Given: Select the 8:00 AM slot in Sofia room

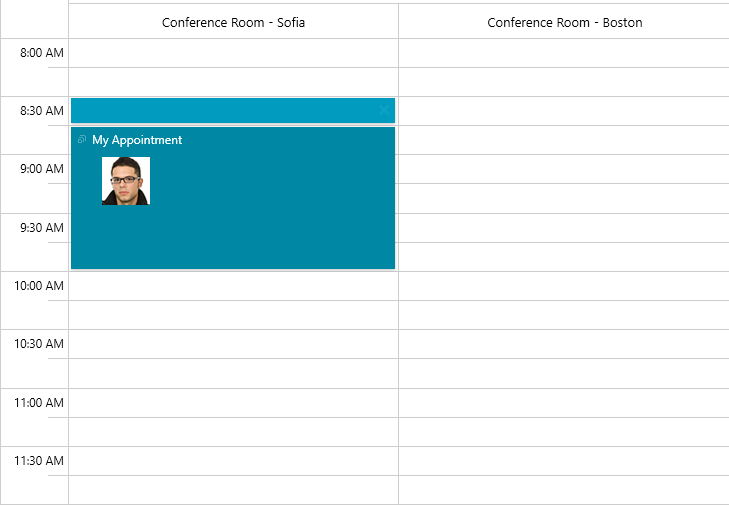Looking at the screenshot, I should 233,53.
